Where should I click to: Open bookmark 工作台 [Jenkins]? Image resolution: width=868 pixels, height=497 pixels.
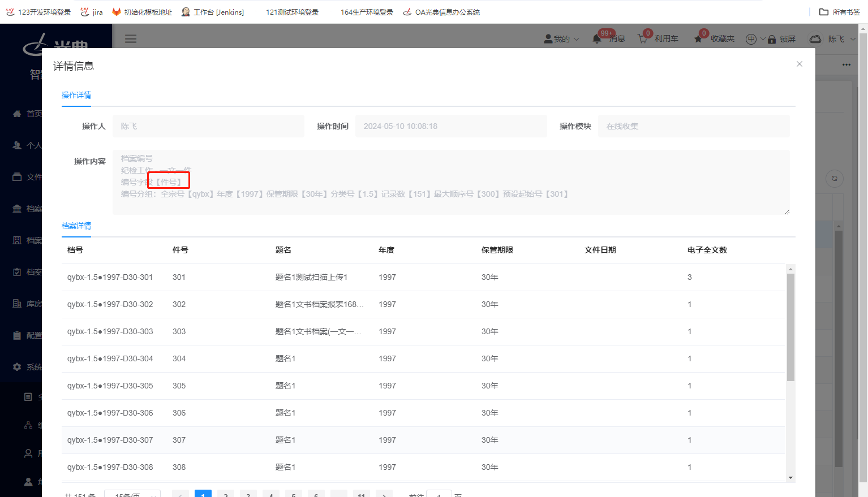click(213, 12)
